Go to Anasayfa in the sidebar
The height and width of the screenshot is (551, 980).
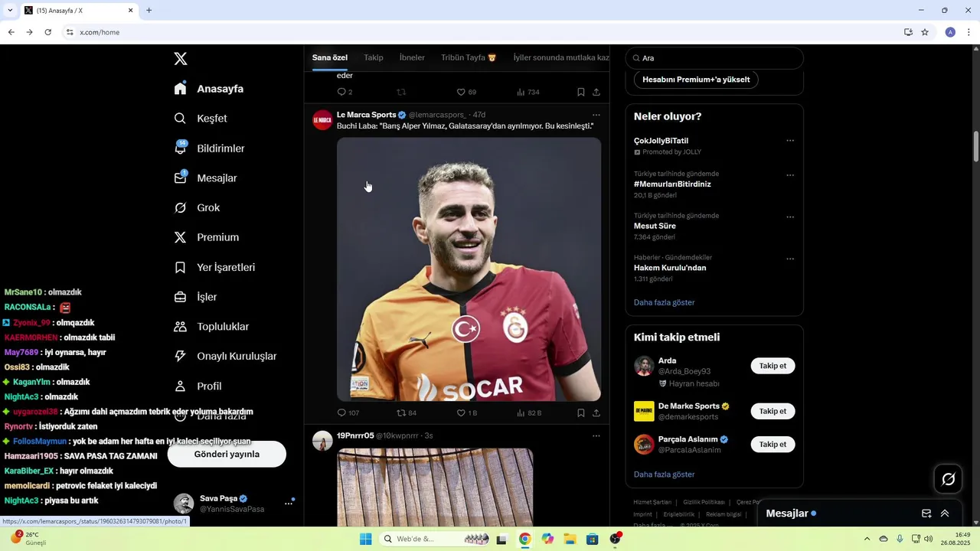pyautogui.click(x=209, y=89)
